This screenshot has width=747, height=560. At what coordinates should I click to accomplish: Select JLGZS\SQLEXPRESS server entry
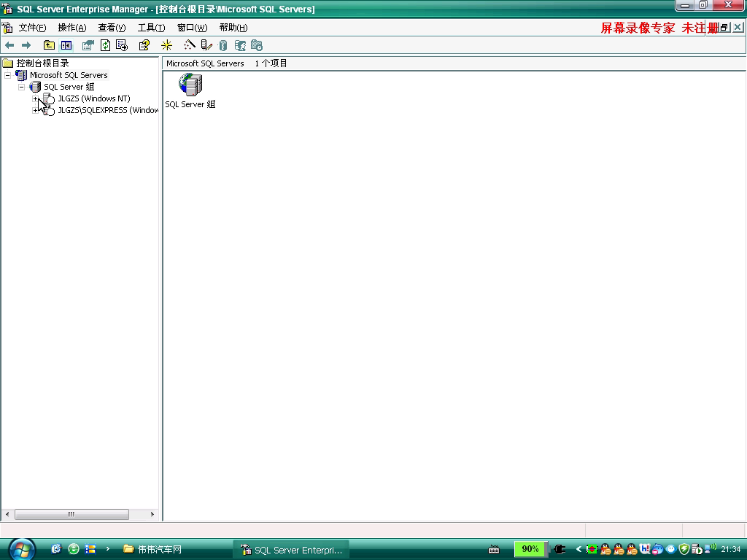pos(108,110)
